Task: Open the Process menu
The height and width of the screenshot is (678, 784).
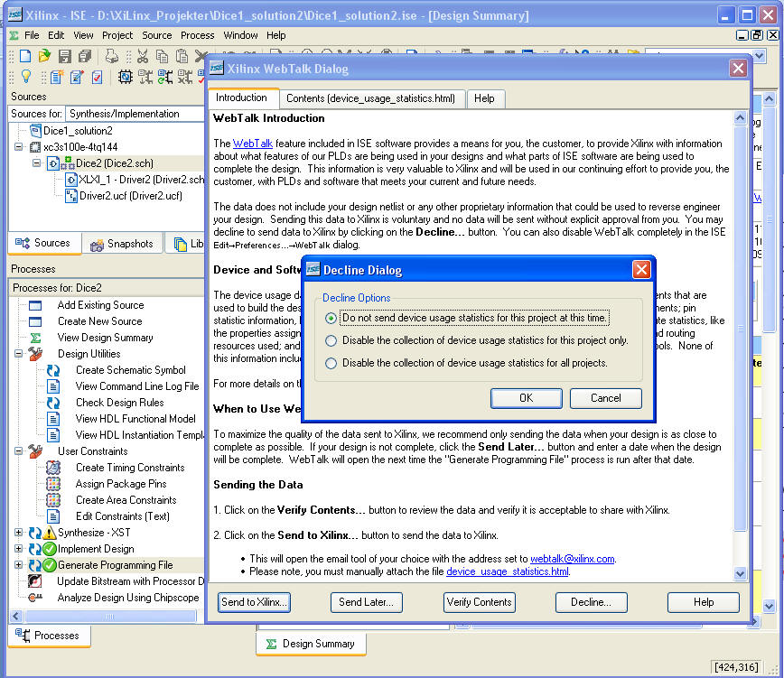Action: 198,35
